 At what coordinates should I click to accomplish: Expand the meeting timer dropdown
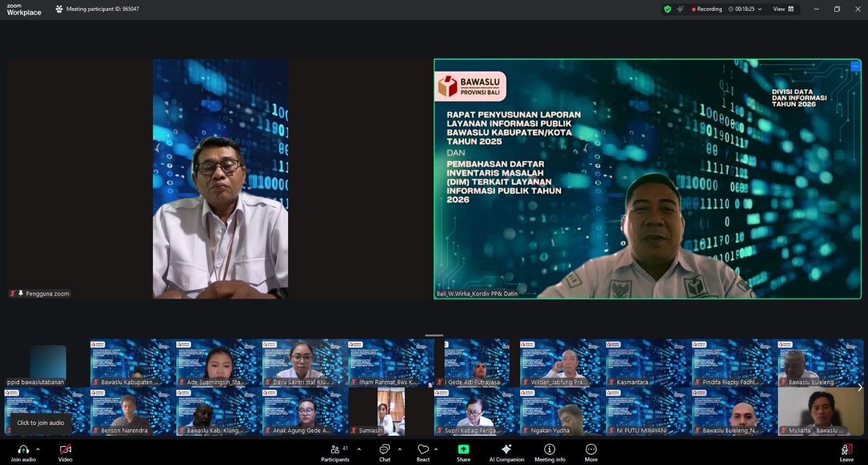(x=759, y=9)
